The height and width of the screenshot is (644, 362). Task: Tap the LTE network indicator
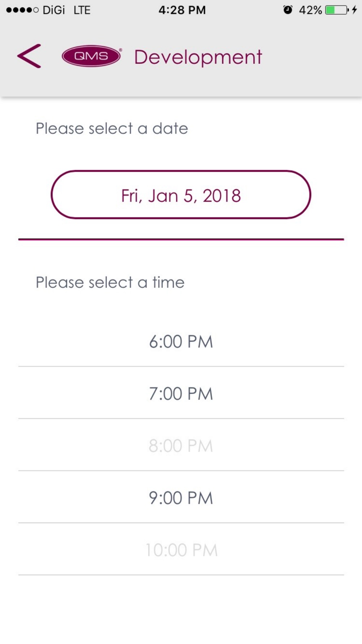(x=82, y=10)
